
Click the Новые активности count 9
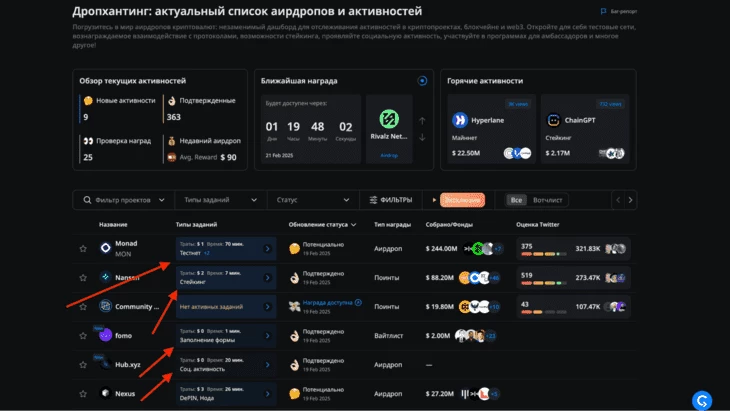86,117
